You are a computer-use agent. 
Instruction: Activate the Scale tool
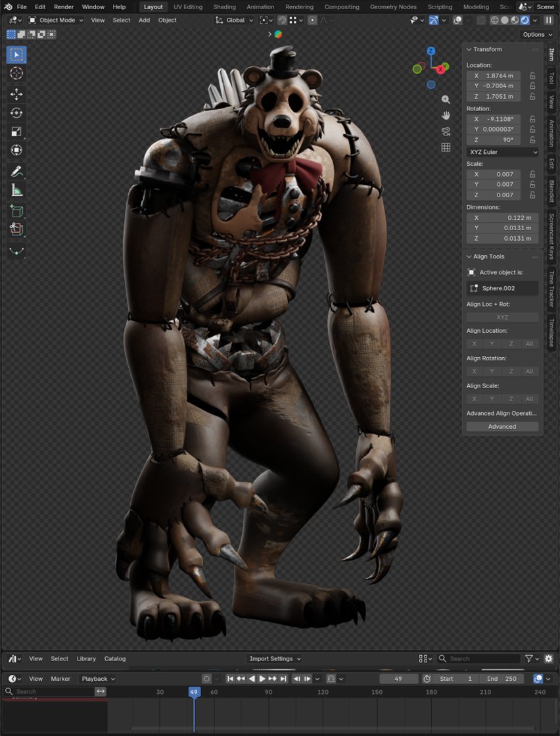click(x=16, y=132)
